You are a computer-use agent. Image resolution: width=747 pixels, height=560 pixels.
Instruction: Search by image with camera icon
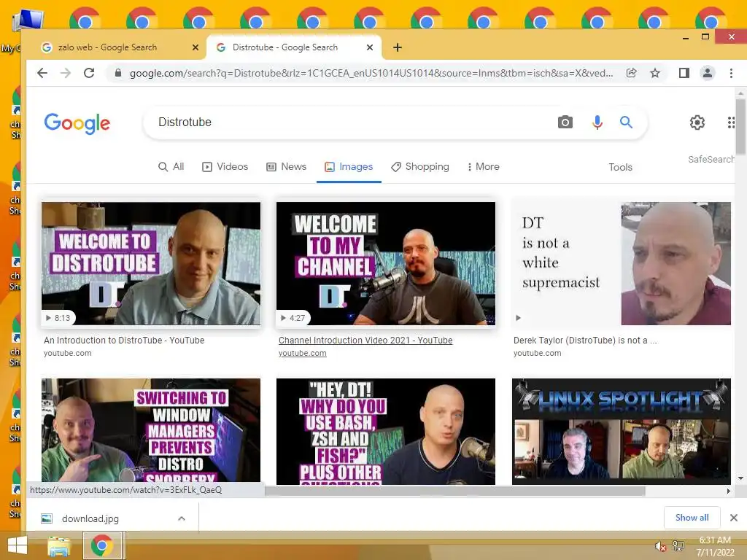[x=565, y=122]
